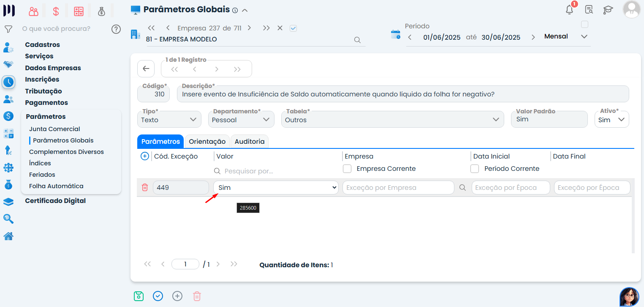The height and width of the screenshot is (307, 644).
Task: Expand the Departamento dropdown
Action: tap(241, 120)
